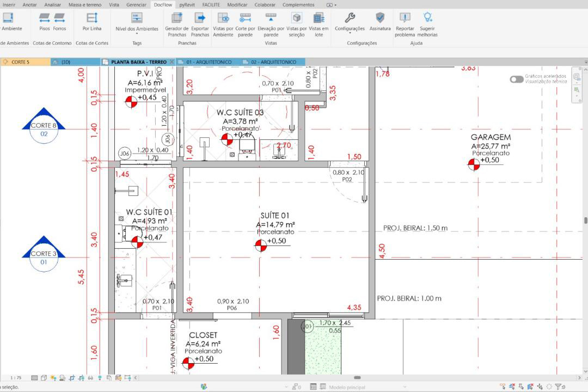Screen dimensions: 588x392
Task: Toggle Gráficos acelerados switch
Action: [516, 79]
